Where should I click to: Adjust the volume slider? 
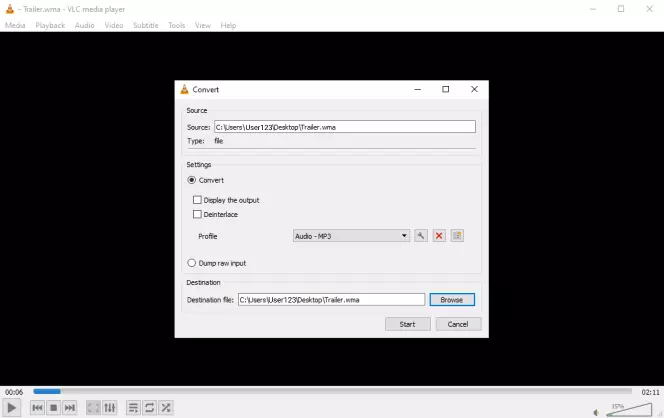[629, 410]
